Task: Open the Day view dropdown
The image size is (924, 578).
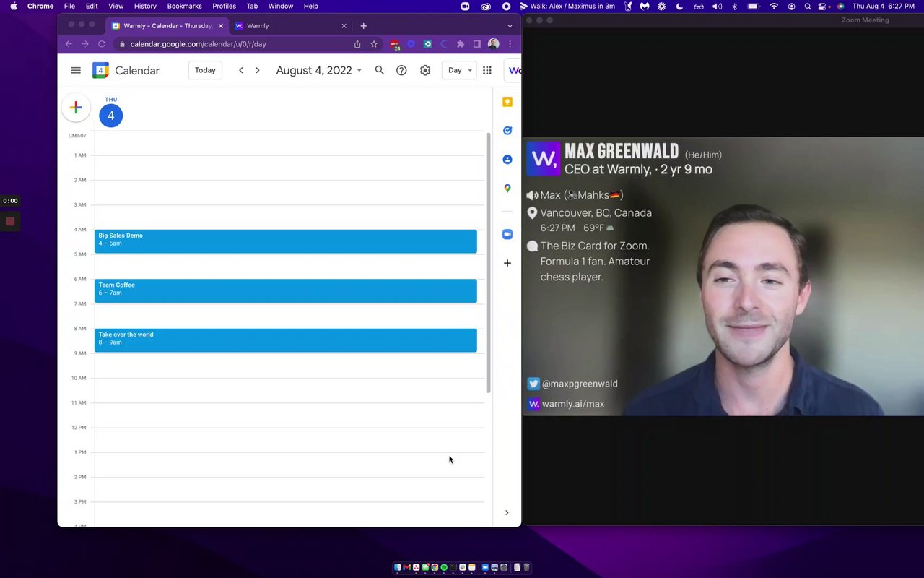Action: [459, 70]
